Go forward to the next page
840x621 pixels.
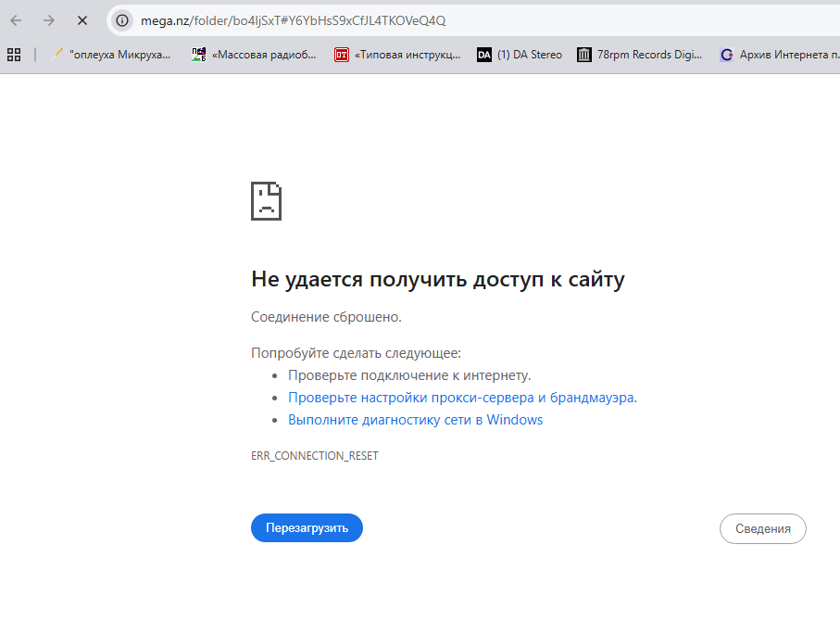click(x=49, y=19)
